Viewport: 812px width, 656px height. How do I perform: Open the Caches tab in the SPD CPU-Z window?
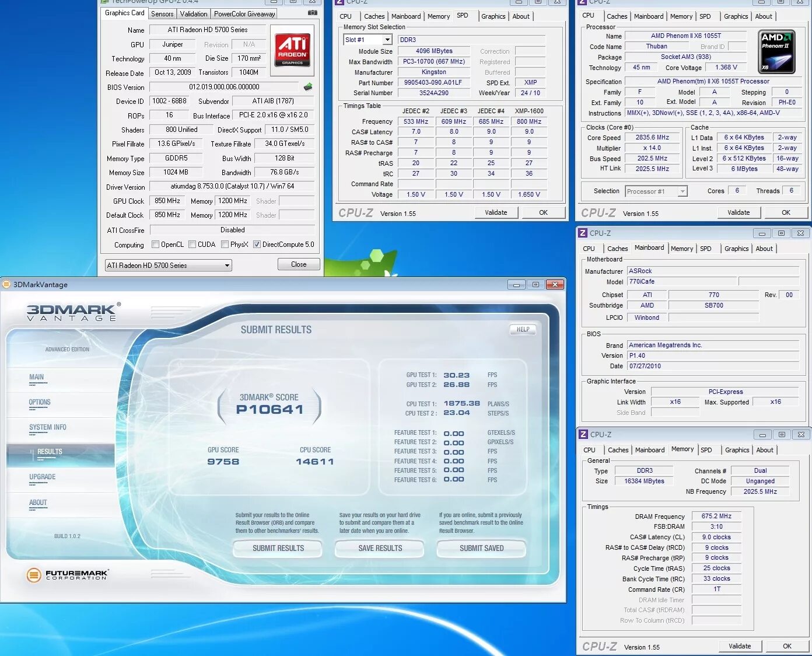[374, 16]
